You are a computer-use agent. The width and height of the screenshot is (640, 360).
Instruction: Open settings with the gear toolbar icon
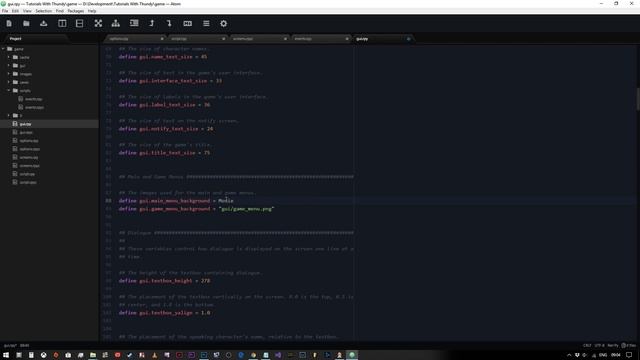coord(224,24)
